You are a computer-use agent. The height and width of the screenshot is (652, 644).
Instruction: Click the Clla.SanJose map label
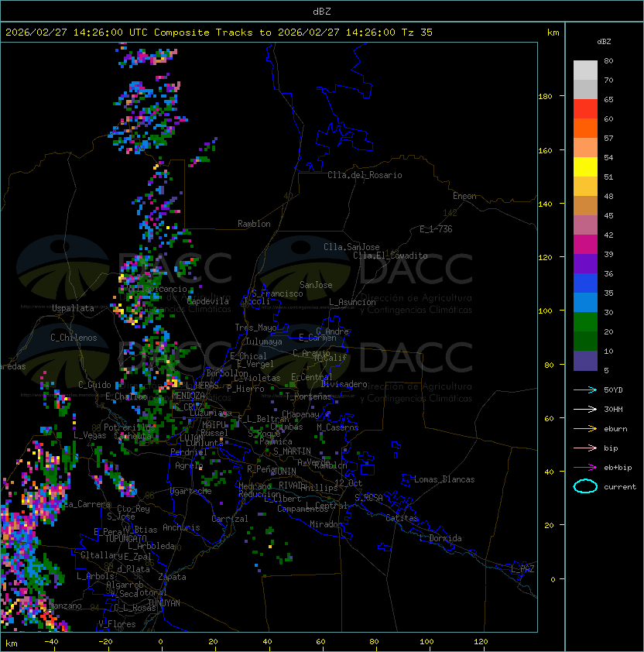[x=351, y=247]
